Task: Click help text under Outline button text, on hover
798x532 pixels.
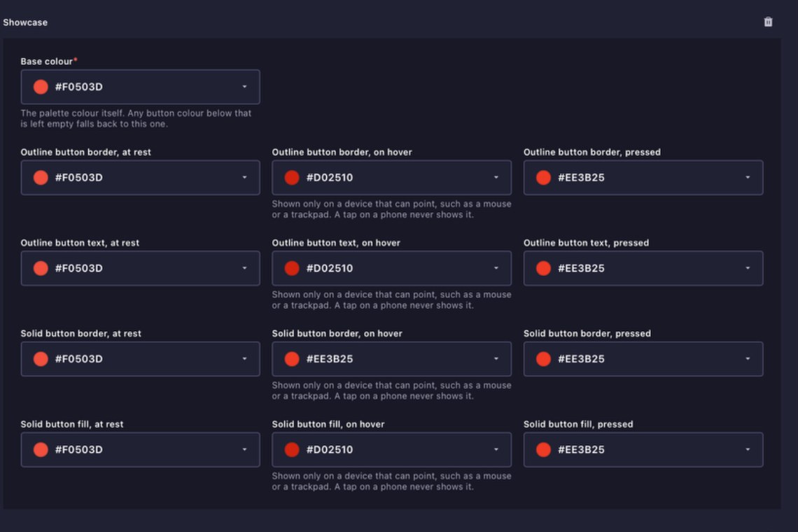Action: point(391,300)
